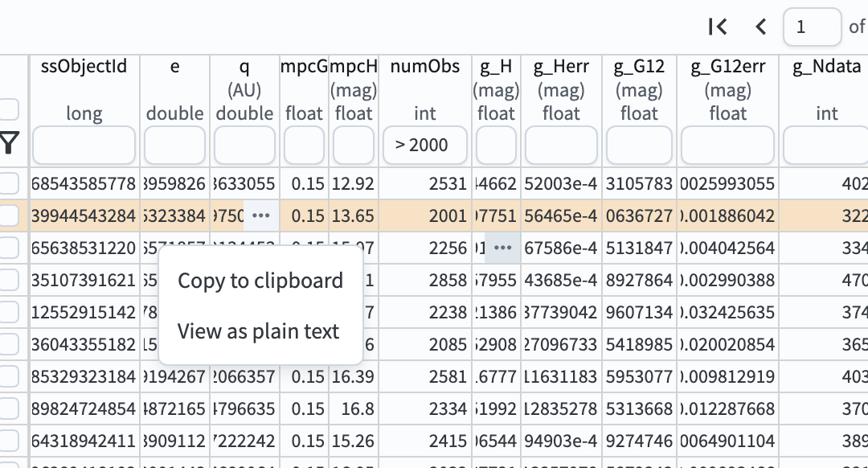Image resolution: width=868 pixels, height=468 pixels.
Task: Click the page number field showing 1
Action: pos(812,27)
